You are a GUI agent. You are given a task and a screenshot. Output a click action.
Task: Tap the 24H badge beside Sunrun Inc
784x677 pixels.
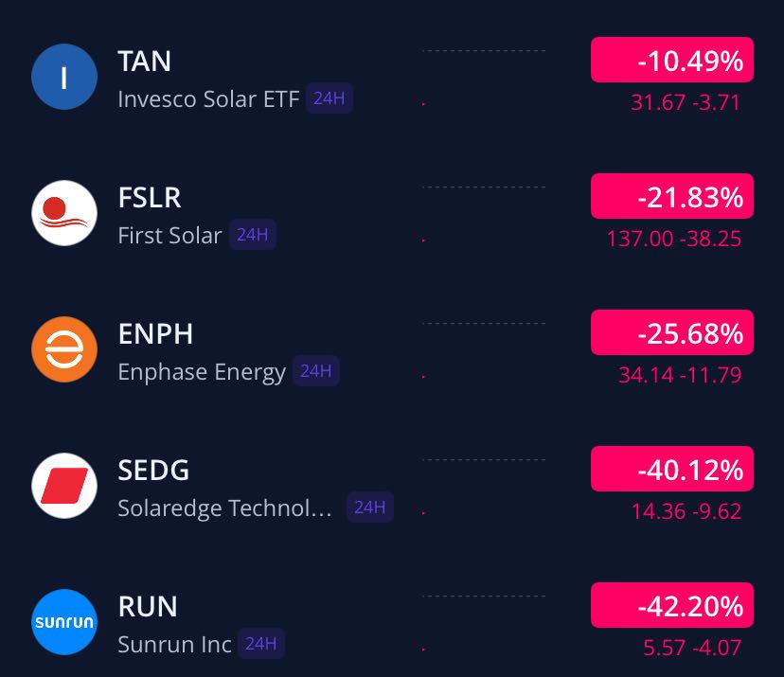pyautogui.click(x=260, y=644)
